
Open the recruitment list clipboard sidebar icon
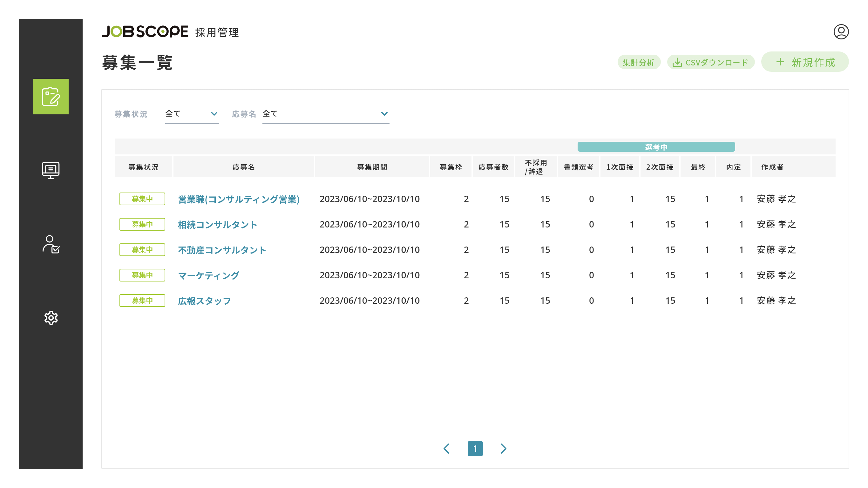[x=51, y=97]
